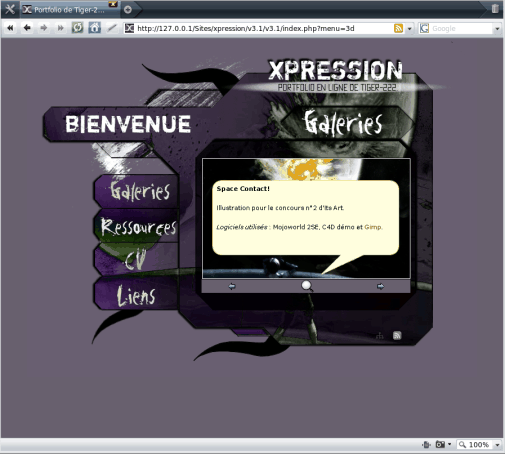505x454 pixels.
Task: Follow the Gimp link in description
Action: [x=373, y=227]
